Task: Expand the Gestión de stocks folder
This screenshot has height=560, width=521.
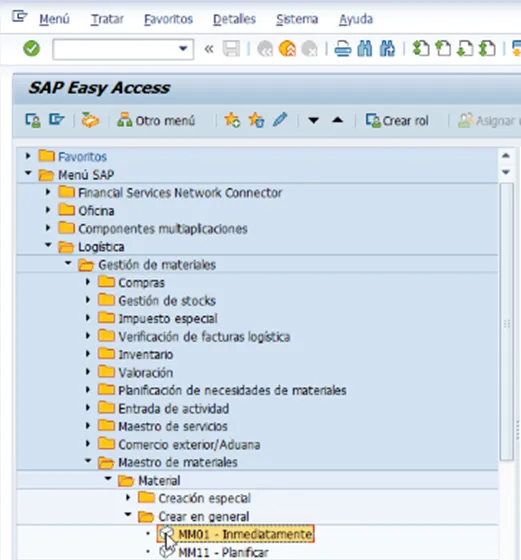Action: click(x=88, y=300)
